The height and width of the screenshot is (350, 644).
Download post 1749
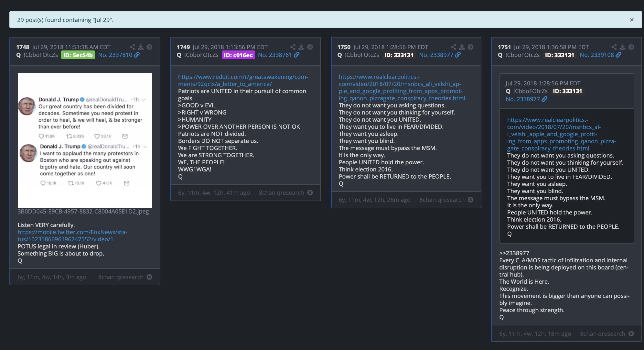pyautogui.click(x=301, y=47)
